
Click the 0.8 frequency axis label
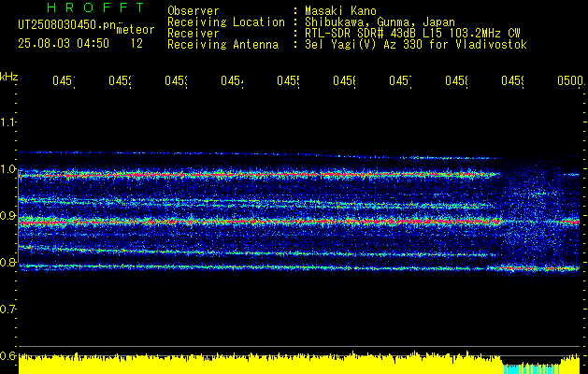pyautogui.click(x=7, y=262)
